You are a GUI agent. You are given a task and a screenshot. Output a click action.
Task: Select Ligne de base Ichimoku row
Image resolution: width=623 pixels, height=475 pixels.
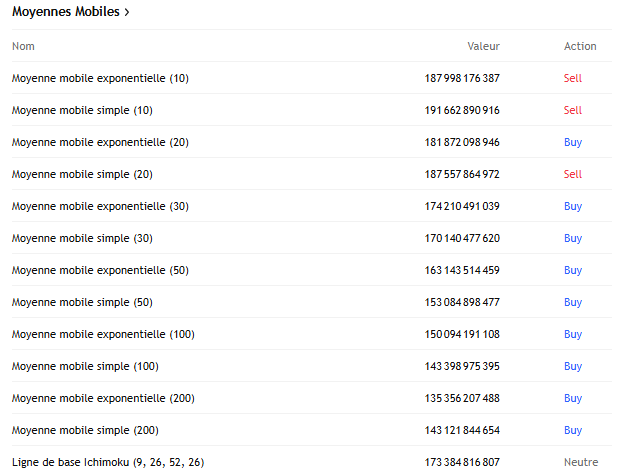(312, 461)
